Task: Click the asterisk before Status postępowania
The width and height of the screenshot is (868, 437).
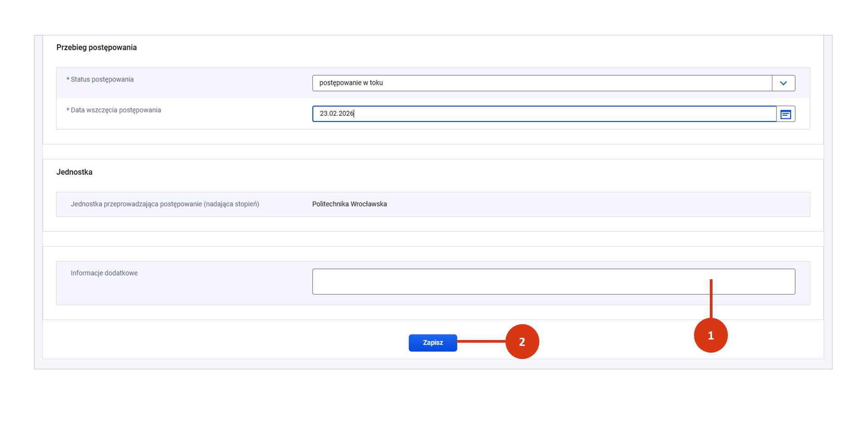Action: pos(68,80)
